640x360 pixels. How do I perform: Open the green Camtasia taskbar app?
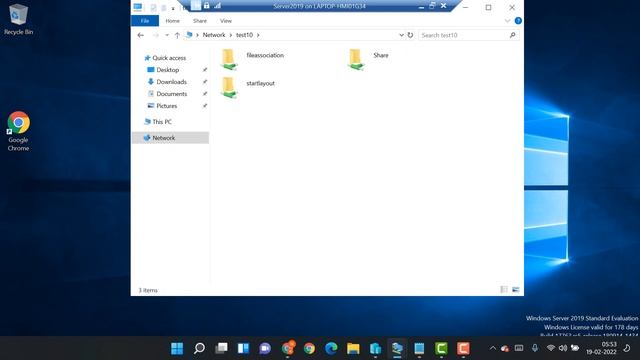tap(441, 349)
